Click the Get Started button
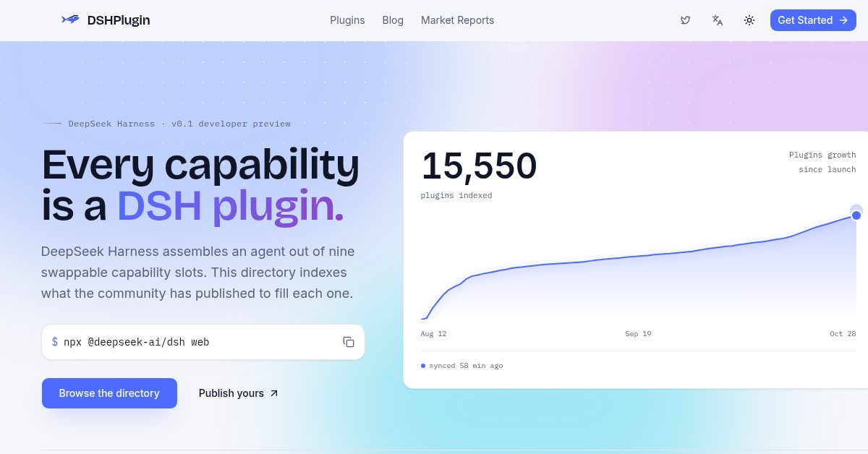 (813, 20)
